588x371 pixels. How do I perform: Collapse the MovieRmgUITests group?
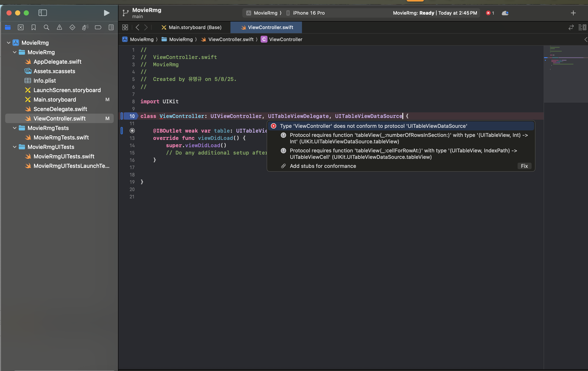click(x=15, y=147)
